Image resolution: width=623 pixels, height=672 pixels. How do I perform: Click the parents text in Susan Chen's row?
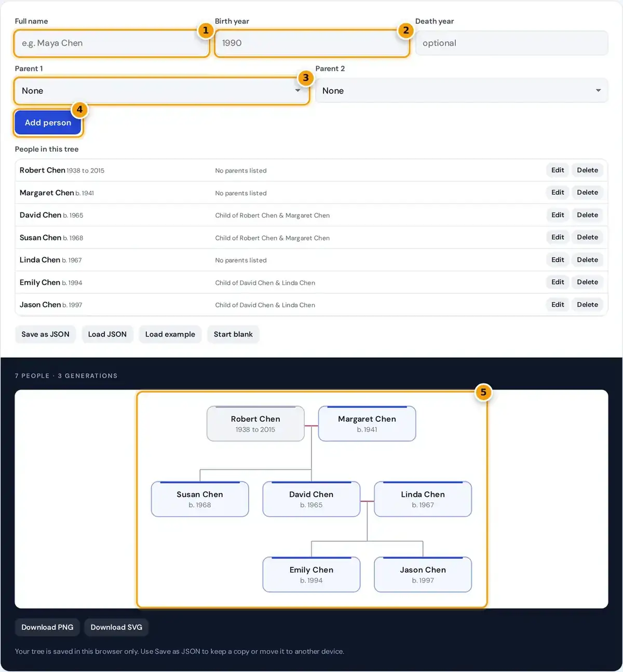[273, 238]
